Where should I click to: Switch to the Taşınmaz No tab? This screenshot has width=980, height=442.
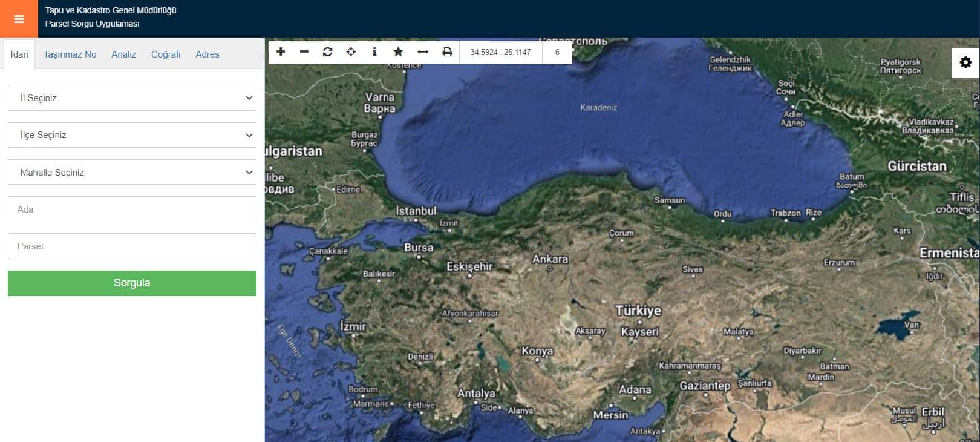[x=70, y=54]
